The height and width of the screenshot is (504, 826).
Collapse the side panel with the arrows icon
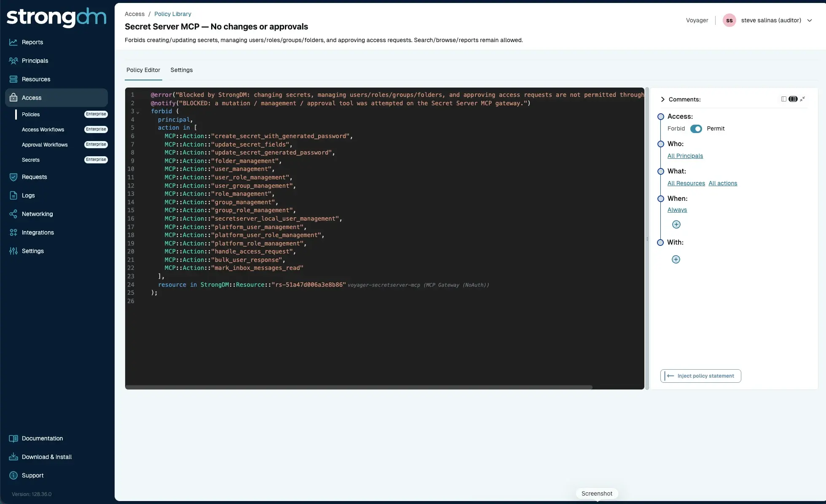(x=802, y=99)
